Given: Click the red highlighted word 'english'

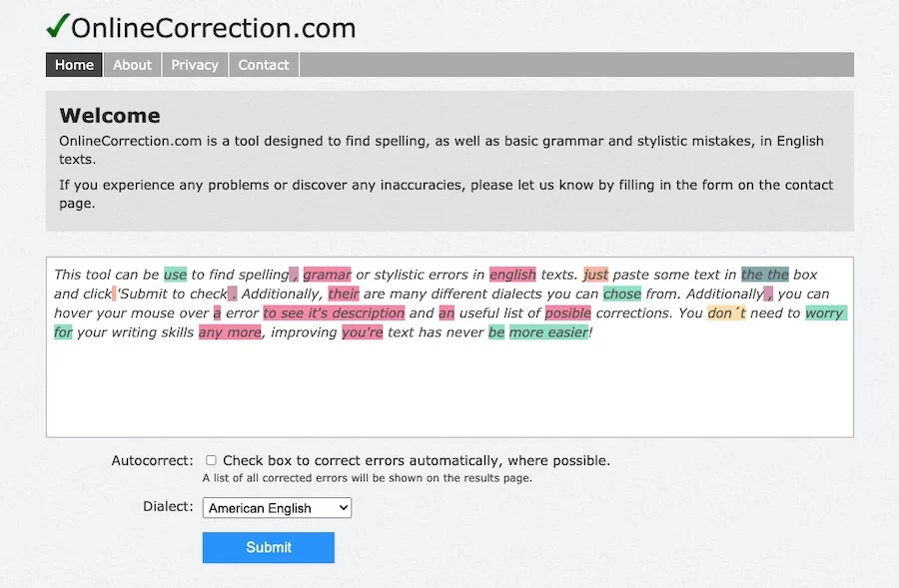Looking at the screenshot, I should 512,275.
